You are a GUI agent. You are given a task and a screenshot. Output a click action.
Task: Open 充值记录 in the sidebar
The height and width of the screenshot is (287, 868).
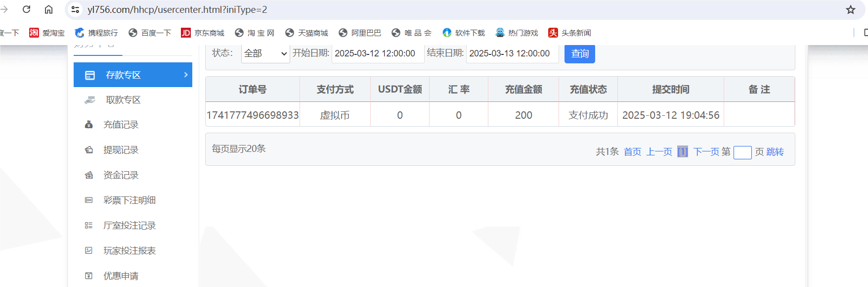click(121, 125)
